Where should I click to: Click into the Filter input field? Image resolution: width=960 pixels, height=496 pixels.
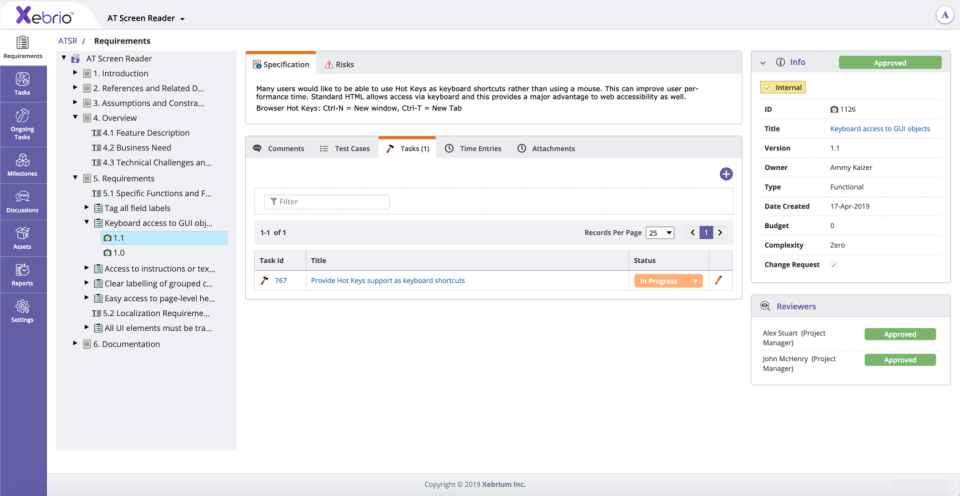pyautogui.click(x=326, y=201)
